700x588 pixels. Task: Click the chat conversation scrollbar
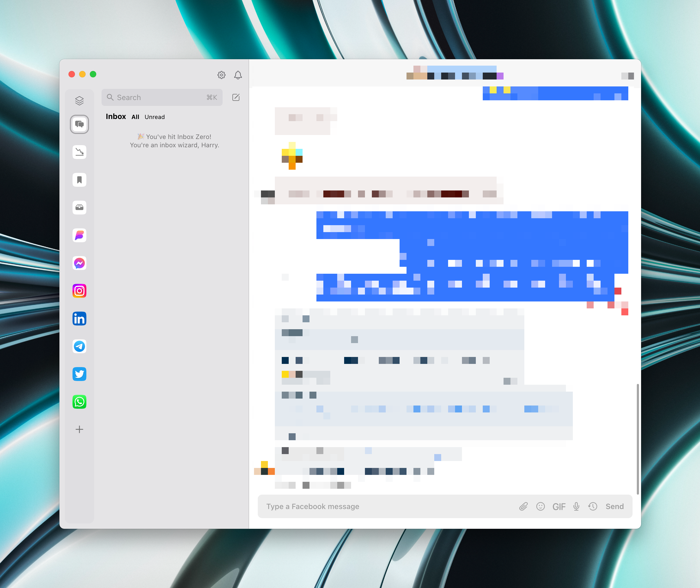click(x=637, y=439)
